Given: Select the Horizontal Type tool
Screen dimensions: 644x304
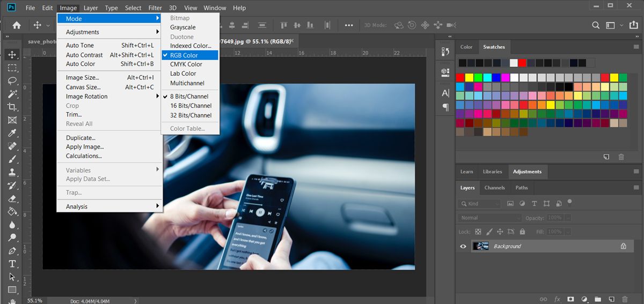Looking at the screenshot, I should click(x=12, y=264).
